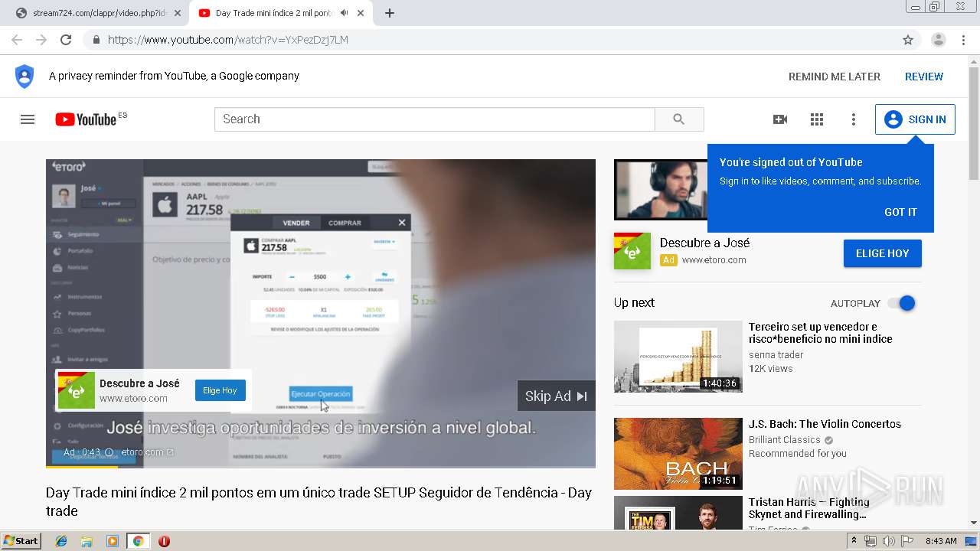This screenshot has height=551, width=980.
Task: Open title 'Tristan Harris – Fighting Skynet'
Action: (x=809, y=508)
